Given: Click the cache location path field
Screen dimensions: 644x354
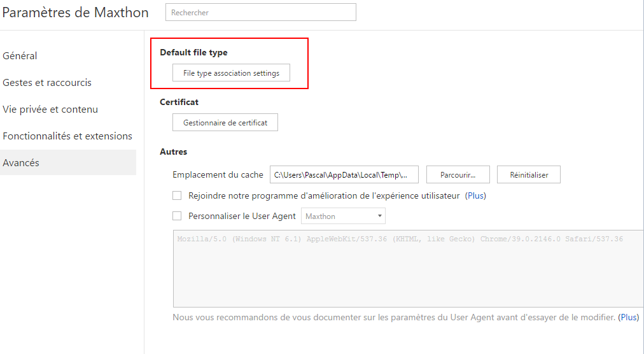Looking at the screenshot, I should [x=344, y=174].
